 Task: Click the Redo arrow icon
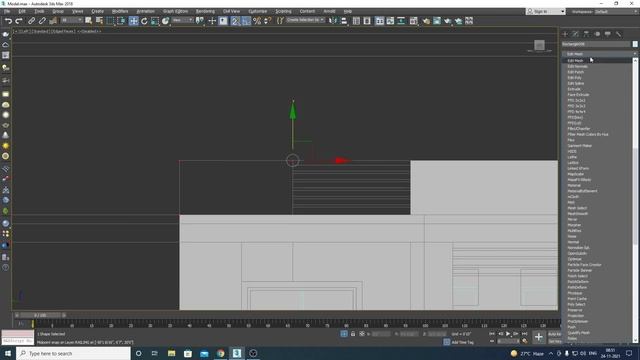click(x=19, y=21)
